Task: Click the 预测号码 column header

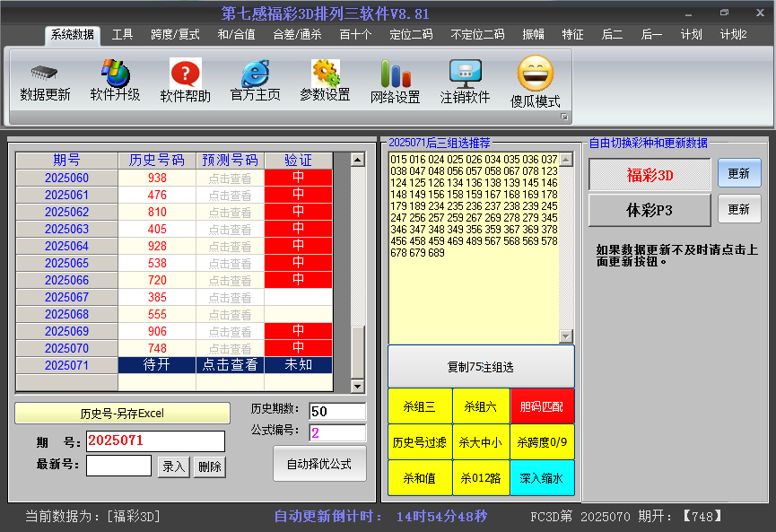Action: [231, 160]
